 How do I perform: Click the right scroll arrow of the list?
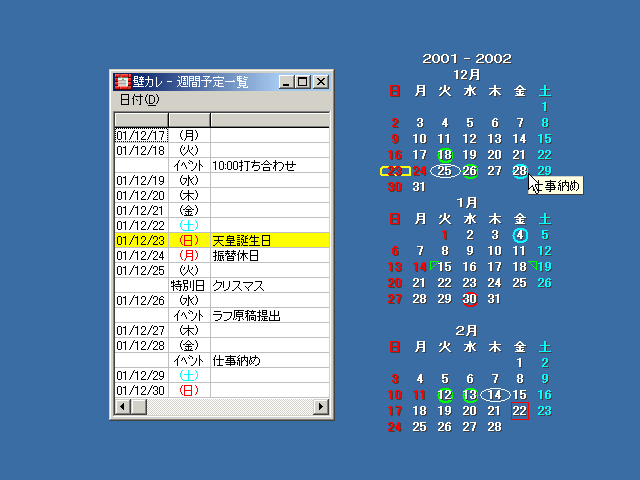[321, 407]
